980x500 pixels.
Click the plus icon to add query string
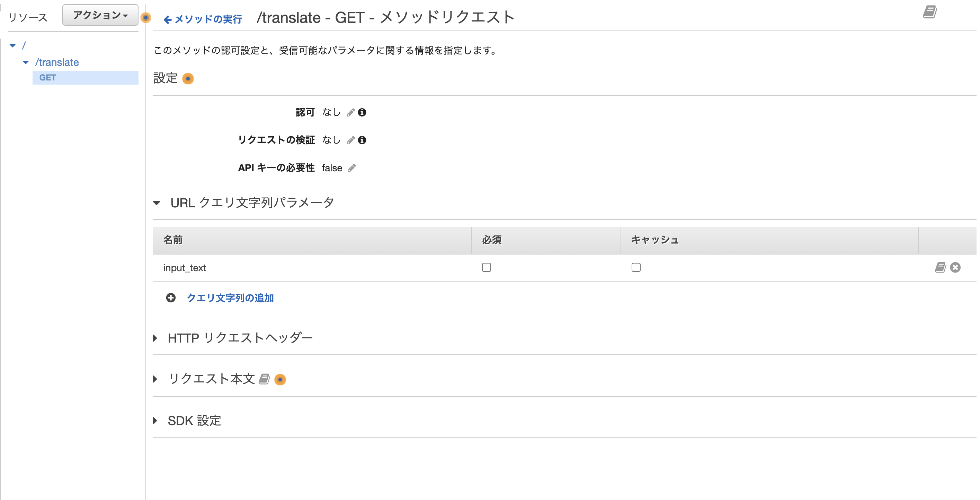[170, 299]
